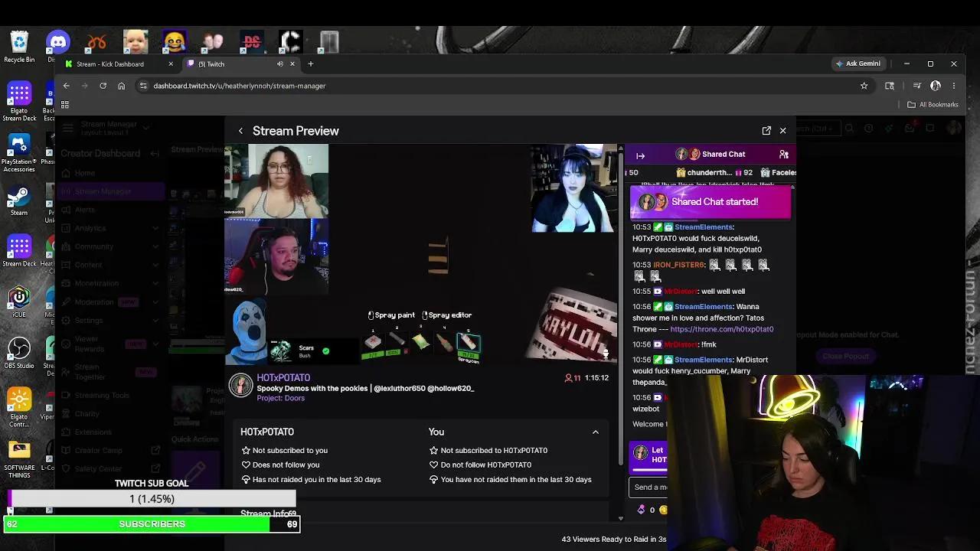This screenshot has width=980, height=551.
Task: Click the channel points icon below chat
Action: click(x=641, y=510)
